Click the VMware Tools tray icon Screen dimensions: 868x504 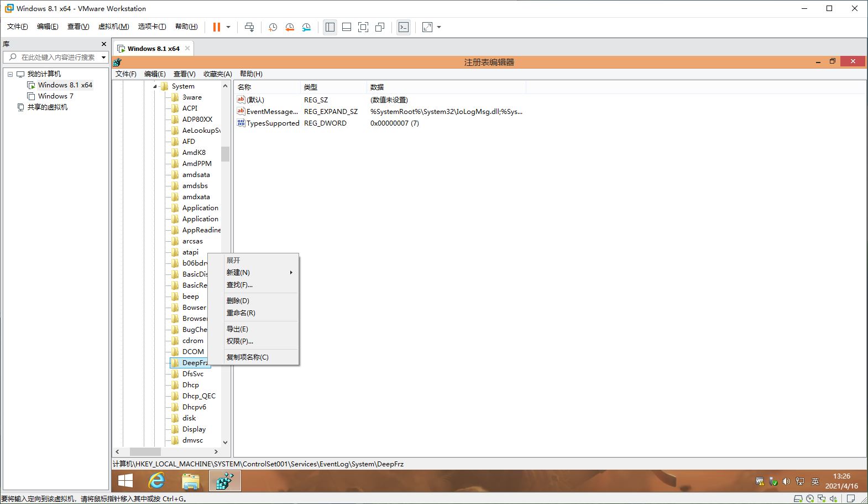click(760, 481)
